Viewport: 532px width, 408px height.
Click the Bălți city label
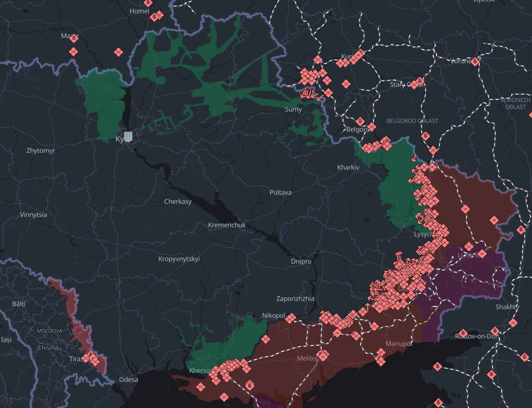pos(19,304)
